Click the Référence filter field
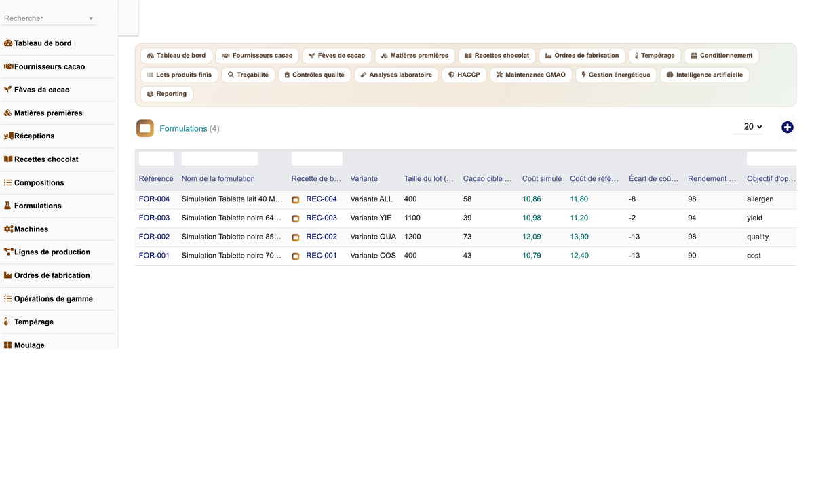The image size is (814, 504). (x=156, y=159)
